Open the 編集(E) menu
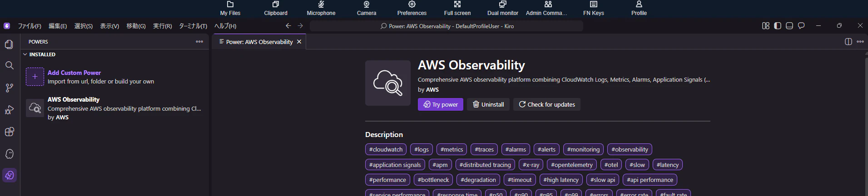Screen dimensions: 868x196 [x=58, y=26]
